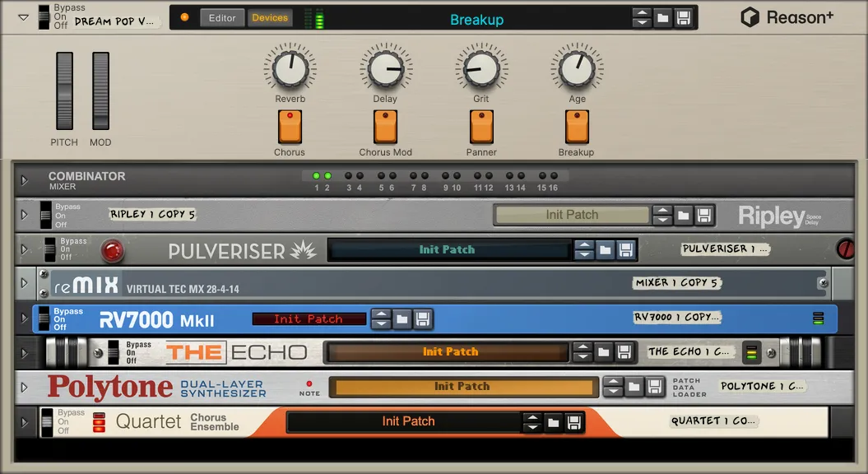Step the Quartet patch selection arrows
868x474 pixels.
(532, 423)
